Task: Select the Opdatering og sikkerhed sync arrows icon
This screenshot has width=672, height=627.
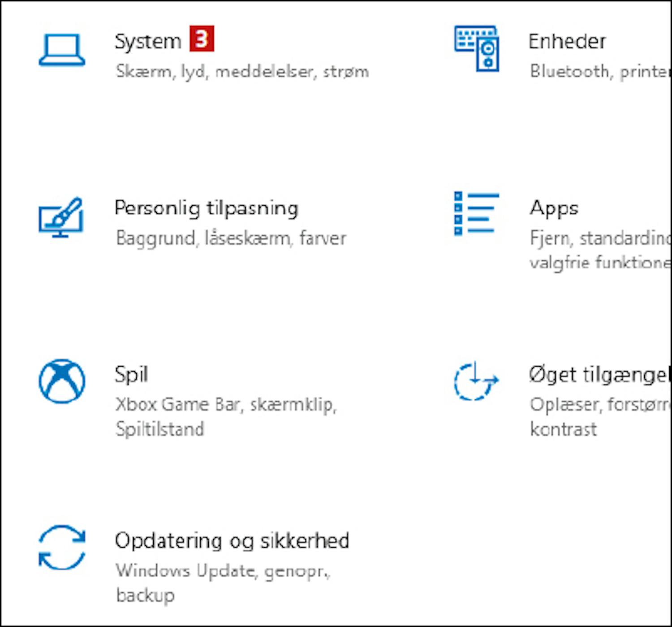Action: click(x=62, y=547)
